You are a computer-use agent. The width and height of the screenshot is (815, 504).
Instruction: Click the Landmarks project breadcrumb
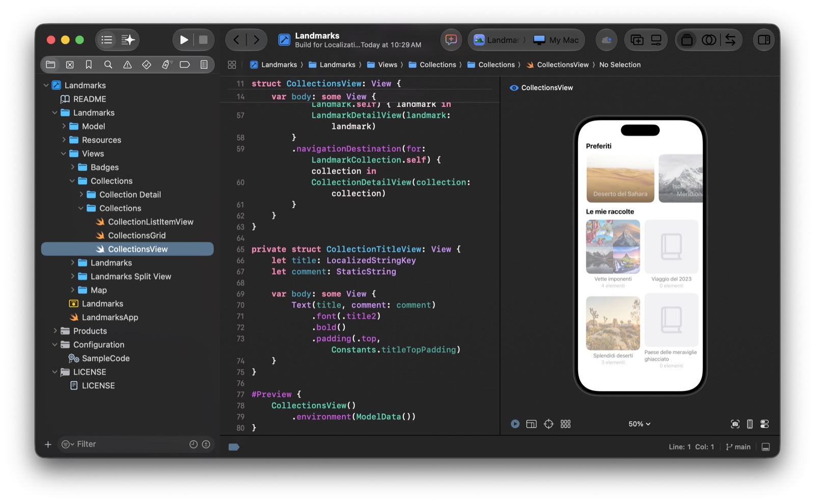click(274, 65)
